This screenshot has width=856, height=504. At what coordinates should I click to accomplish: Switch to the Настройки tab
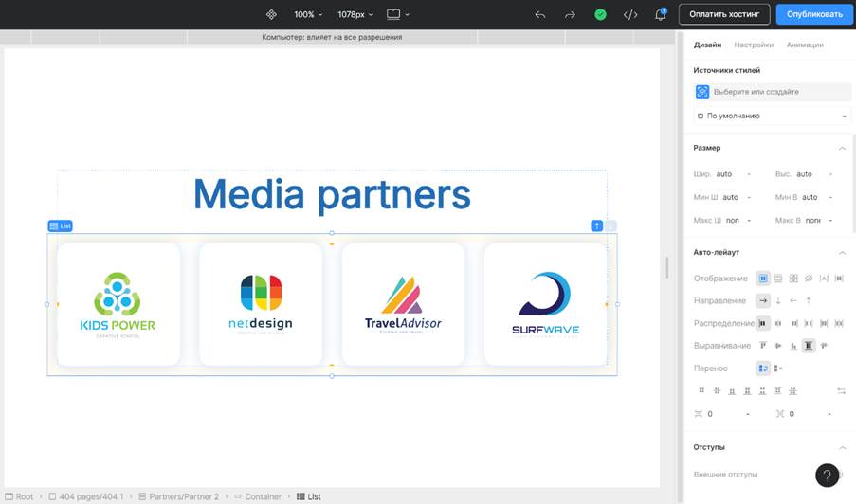(754, 45)
